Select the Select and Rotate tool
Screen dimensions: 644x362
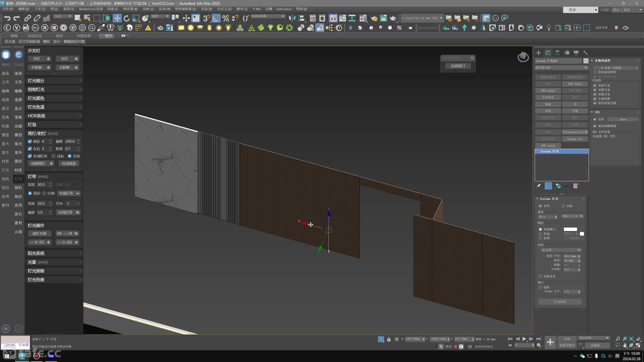[x=127, y=18]
